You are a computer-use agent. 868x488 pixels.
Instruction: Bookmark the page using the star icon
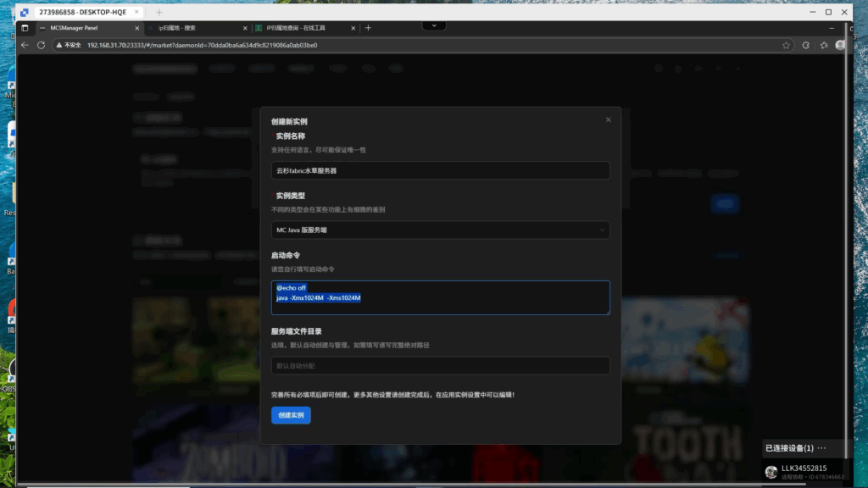click(x=787, y=45)
